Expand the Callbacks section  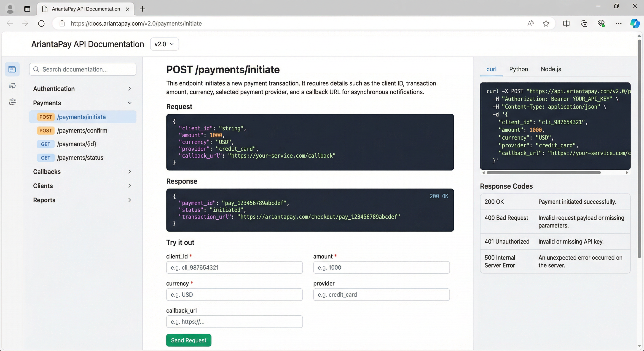click(x=82, y=172)
